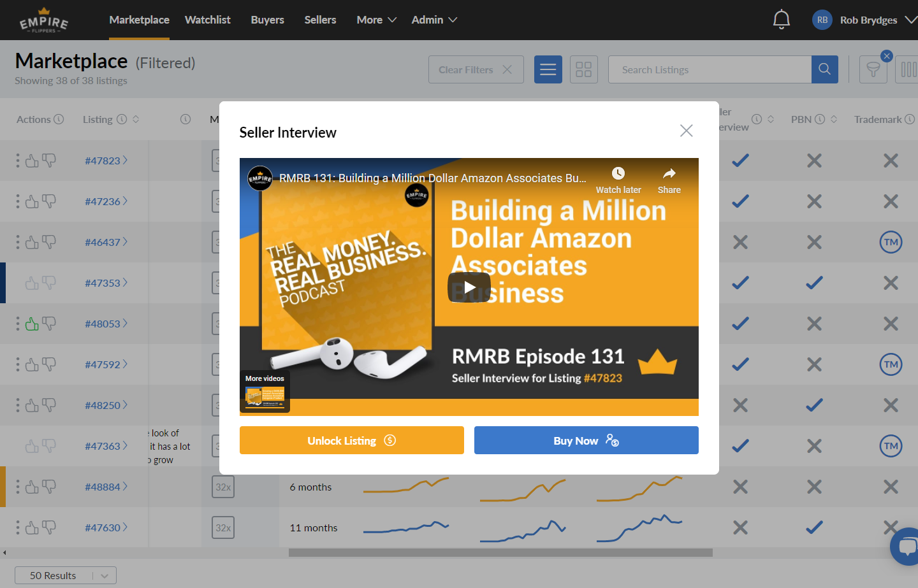The image size is (918, 588).
Task: Click the Unlock Listing button
Action: click(x=352, y=440)
